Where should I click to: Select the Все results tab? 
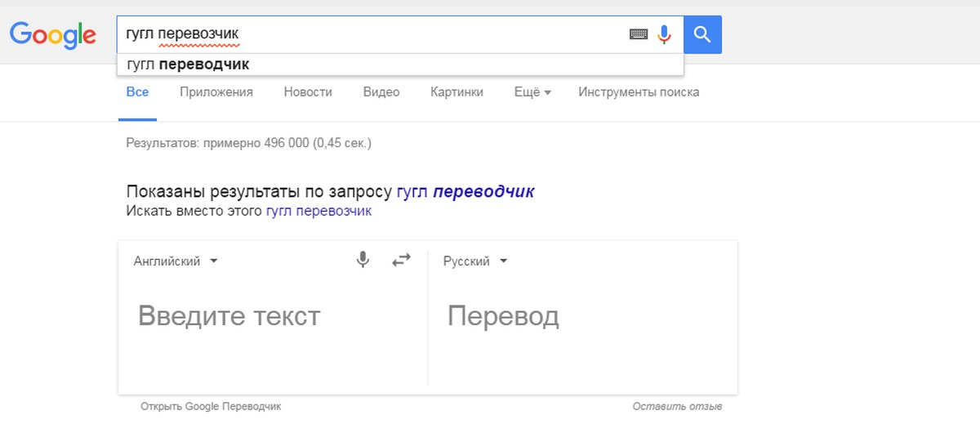137,92
